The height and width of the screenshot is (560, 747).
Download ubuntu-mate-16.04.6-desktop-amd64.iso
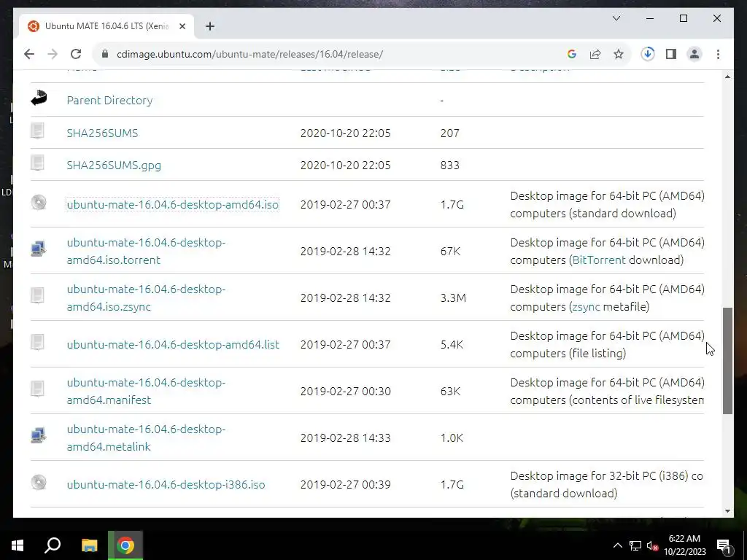(172, 204)
